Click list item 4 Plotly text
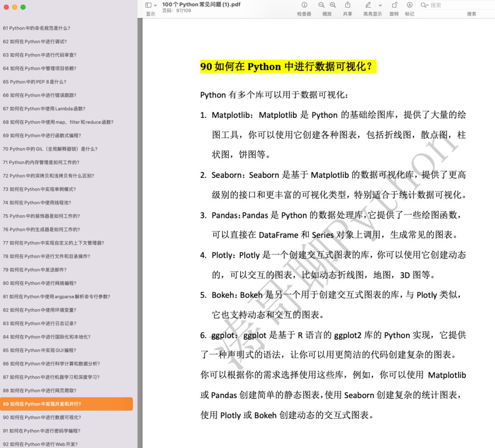The height and width of the screenshot is (448, 495). [x=333, y=265]
